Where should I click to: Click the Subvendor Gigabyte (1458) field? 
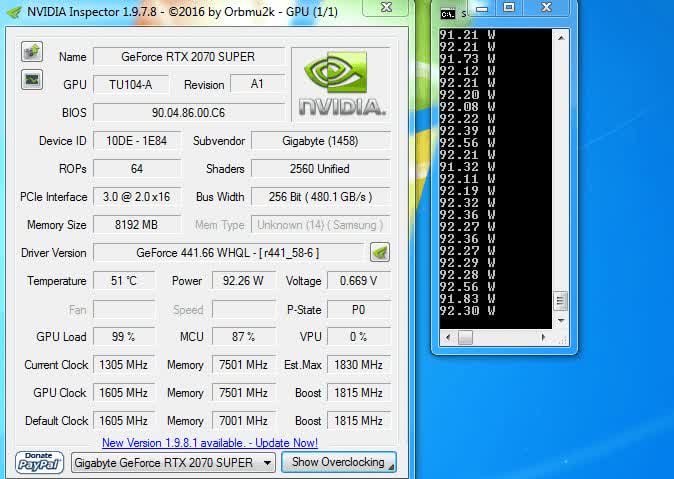point(321,141)
